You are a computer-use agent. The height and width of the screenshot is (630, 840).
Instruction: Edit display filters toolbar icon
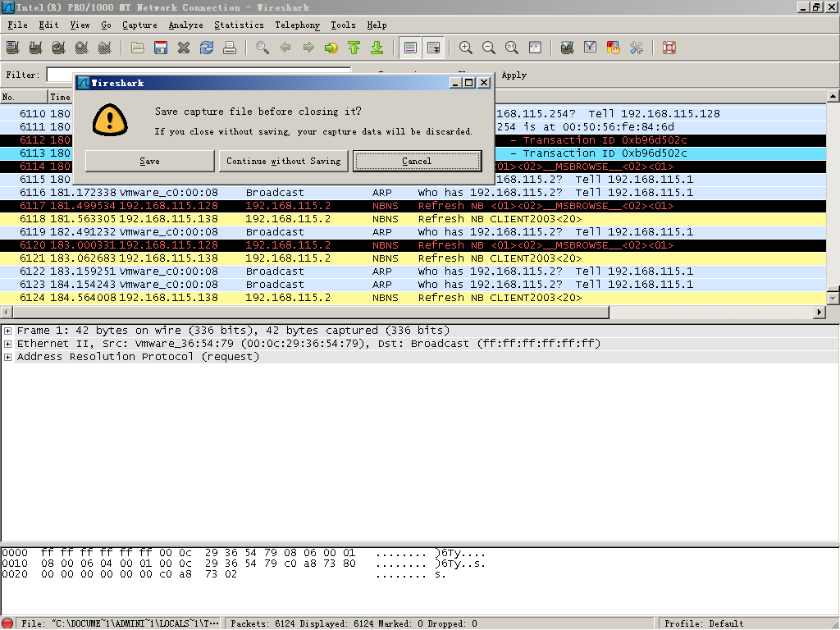[591, 48]
